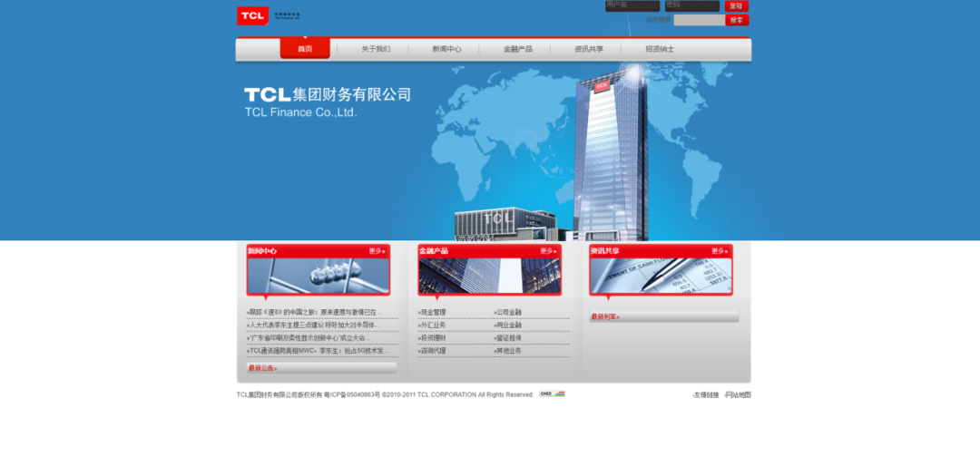Open the 现金管理 product link
The image size is (980, 476).
click(x=432, y=312)
